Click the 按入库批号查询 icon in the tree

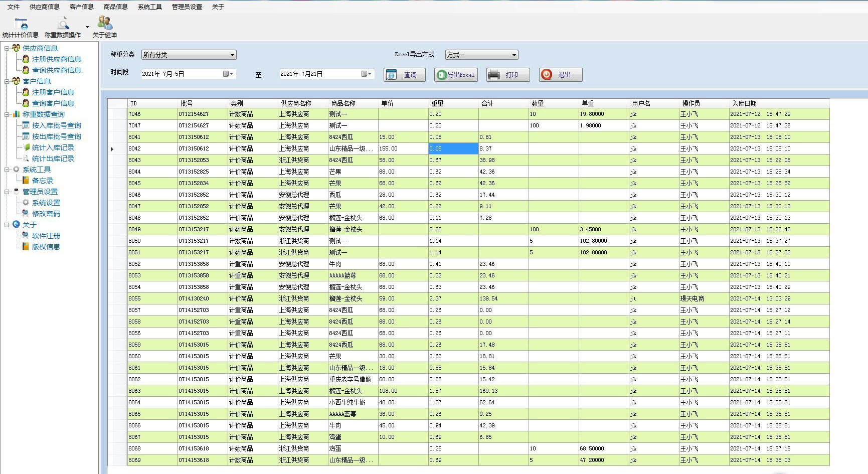[x=26, y=125]
